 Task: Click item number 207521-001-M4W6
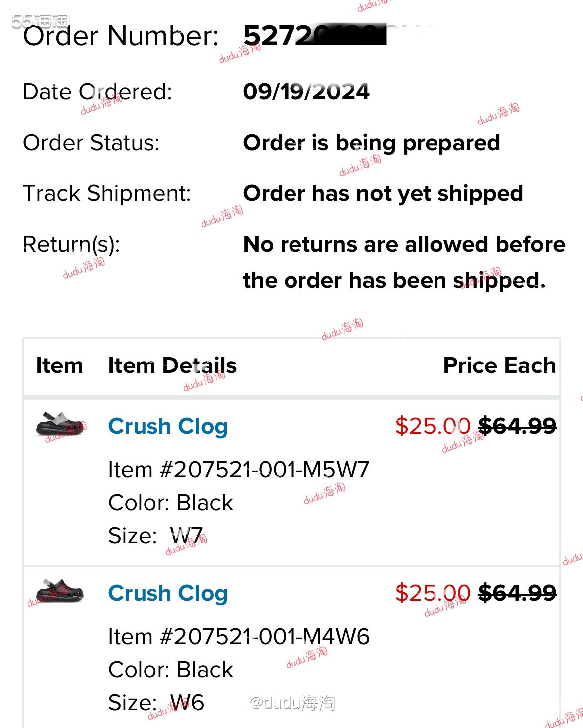(239, 637)
